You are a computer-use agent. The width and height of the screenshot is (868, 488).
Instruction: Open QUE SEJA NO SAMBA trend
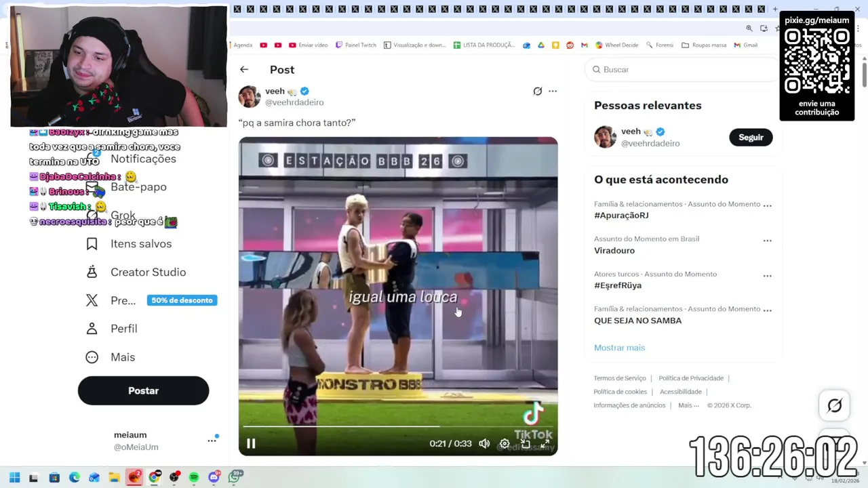coord(637,321)
